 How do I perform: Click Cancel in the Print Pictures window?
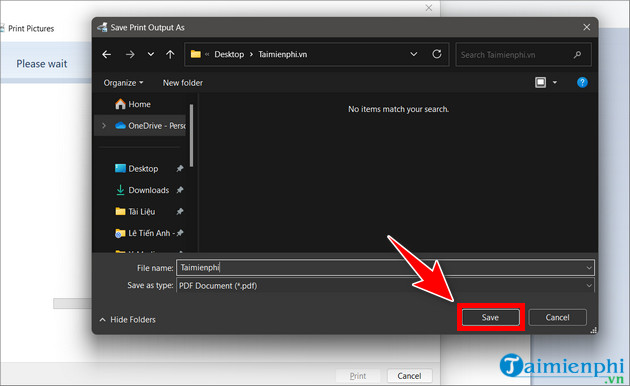(409, 376)
